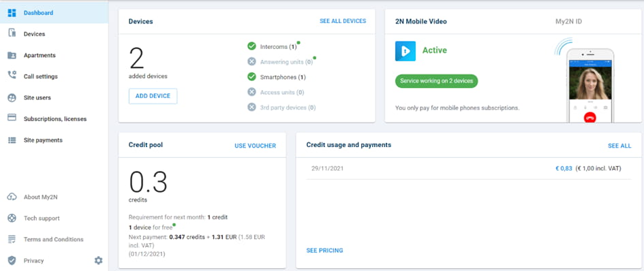Click the SEE PRICING link
This screenshot has height=271, width=644.
(x=324, y=250)
